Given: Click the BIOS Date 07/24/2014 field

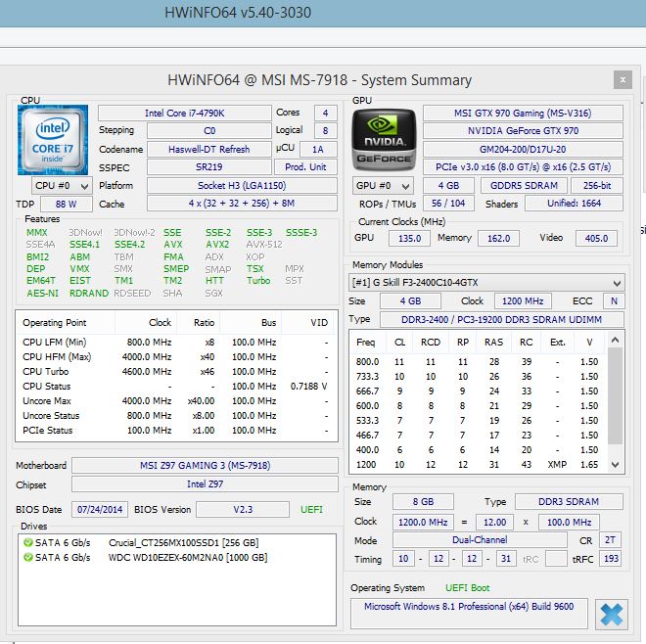Looking at the screenshot, I should coord(100,510).
